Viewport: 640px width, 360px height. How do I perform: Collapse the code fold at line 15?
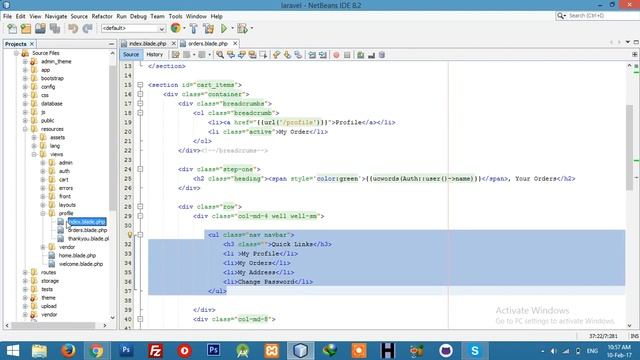[140, 85]
